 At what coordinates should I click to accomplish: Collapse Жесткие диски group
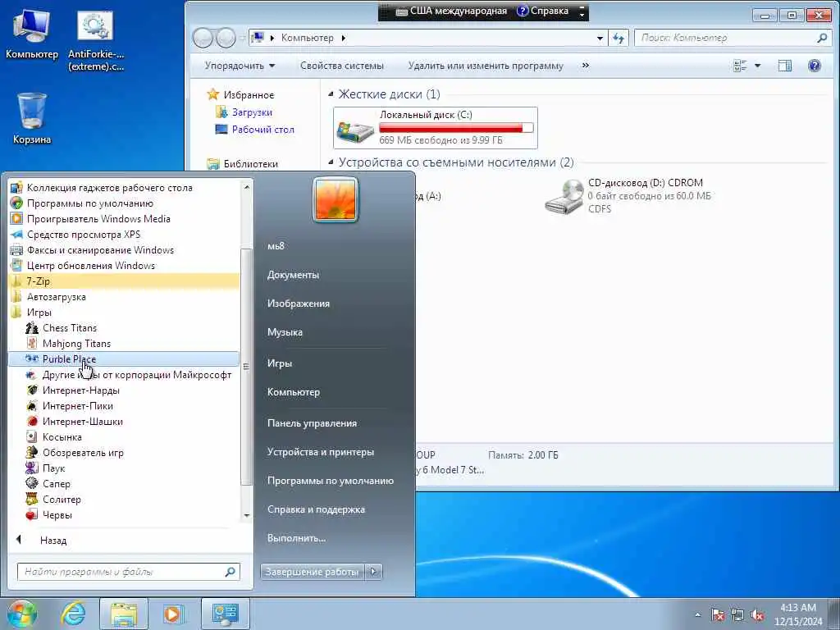[x=331, y=94]
